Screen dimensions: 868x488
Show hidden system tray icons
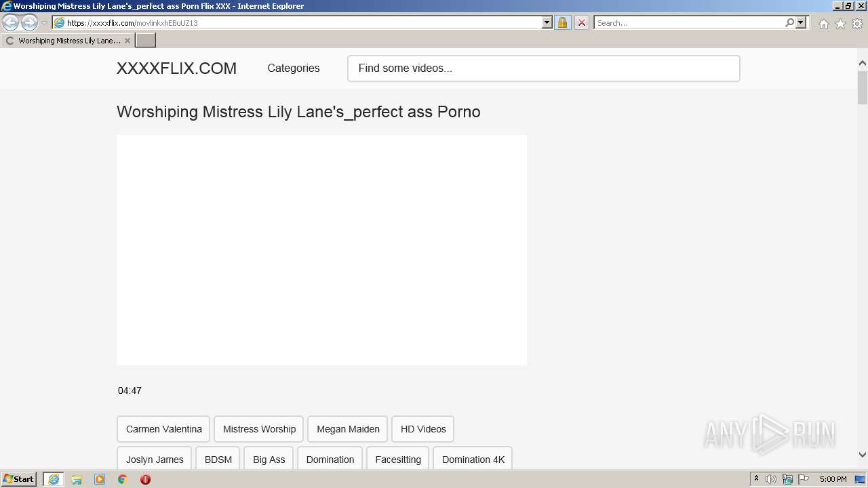click(756, 479)
